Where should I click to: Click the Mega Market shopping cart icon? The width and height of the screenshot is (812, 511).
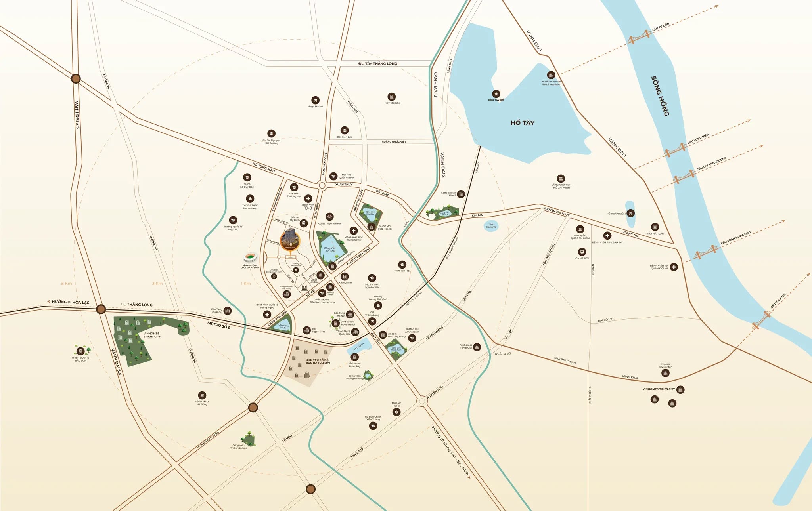coord(315,100)
